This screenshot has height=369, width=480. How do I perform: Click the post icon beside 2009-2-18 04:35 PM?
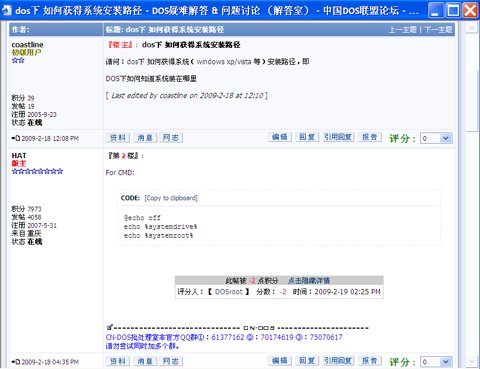pos(16,362)
